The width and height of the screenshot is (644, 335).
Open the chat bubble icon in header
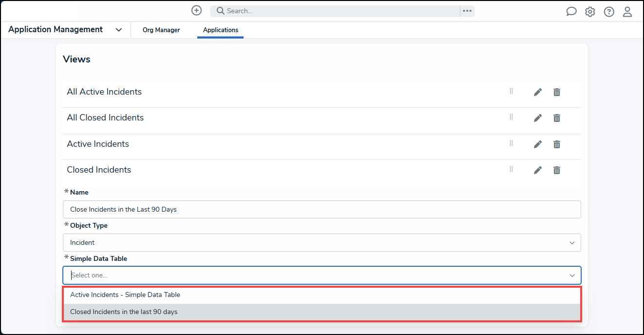click(571, 12)
